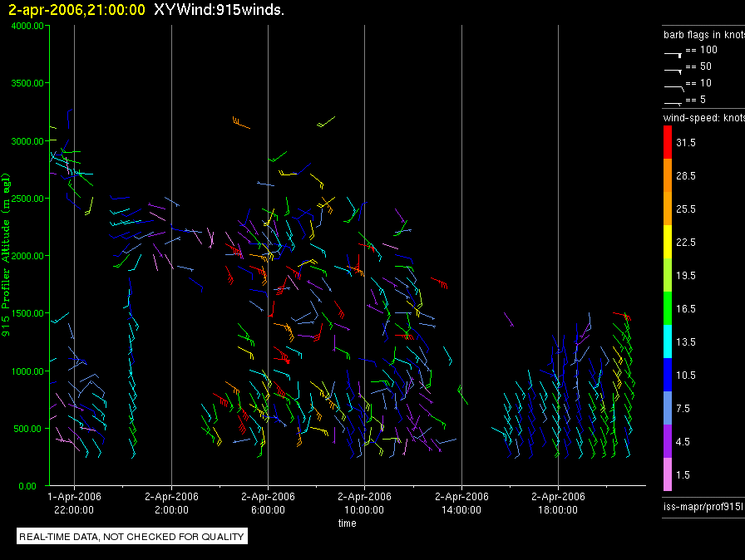Click the 2-Apr-2006 18:00:00 time tick label
The width and height of the screenshot is (745, 560).
558,503
